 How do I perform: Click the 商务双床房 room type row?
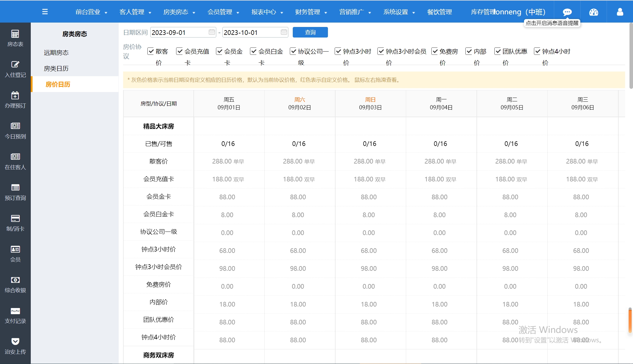pyautogui.click(x=159, y=355)
